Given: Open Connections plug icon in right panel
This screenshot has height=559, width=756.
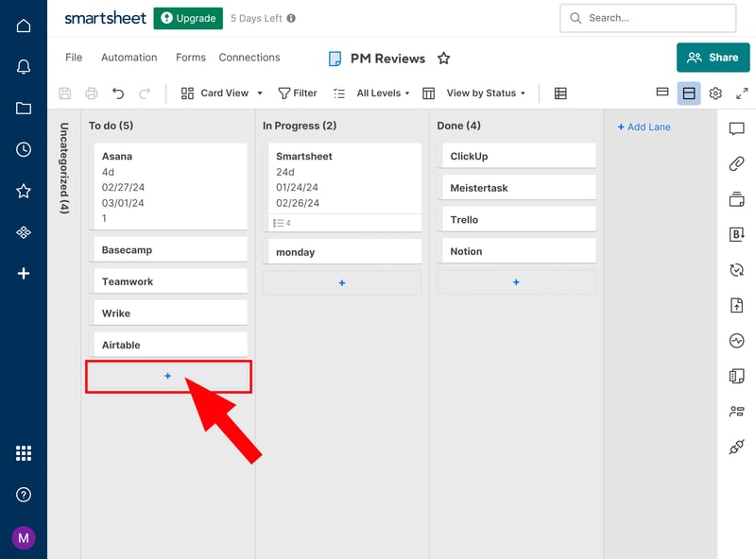Looking at the screenshot, I should pyautogui.click(x=736, y=447).
